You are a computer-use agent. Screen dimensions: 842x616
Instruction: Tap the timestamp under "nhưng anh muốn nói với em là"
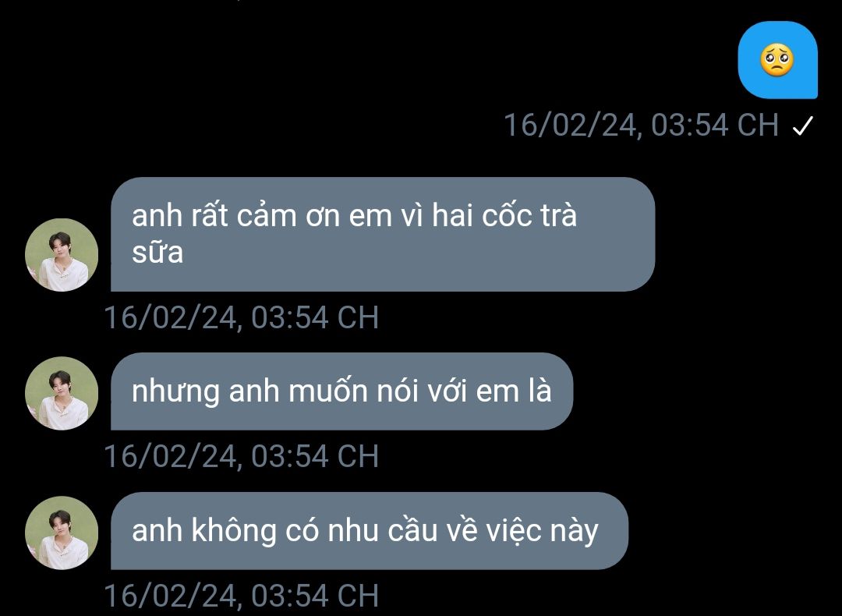click(241, 456)
